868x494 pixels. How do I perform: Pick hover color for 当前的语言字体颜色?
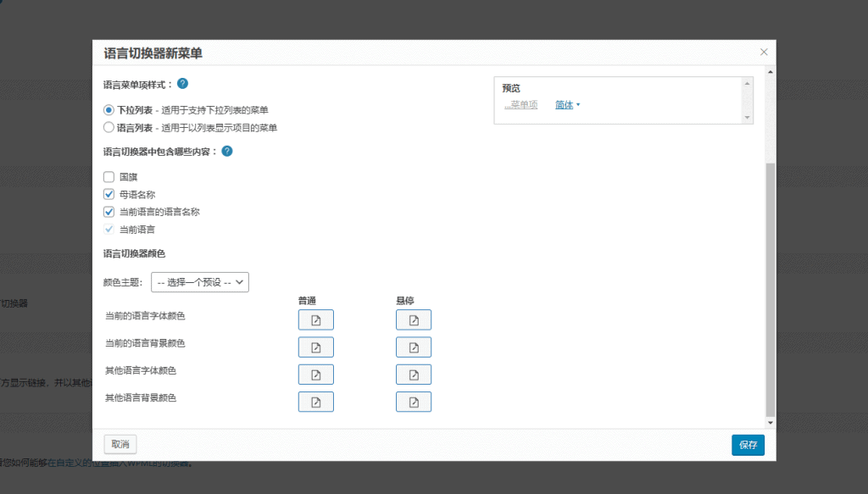coord(414,319)
